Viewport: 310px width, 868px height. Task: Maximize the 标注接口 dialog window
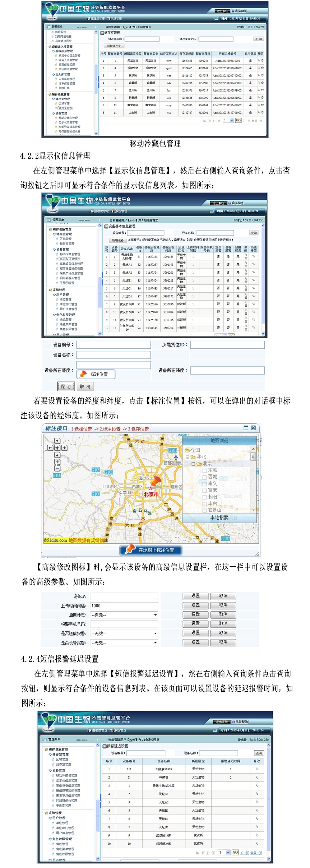point(246,428)
